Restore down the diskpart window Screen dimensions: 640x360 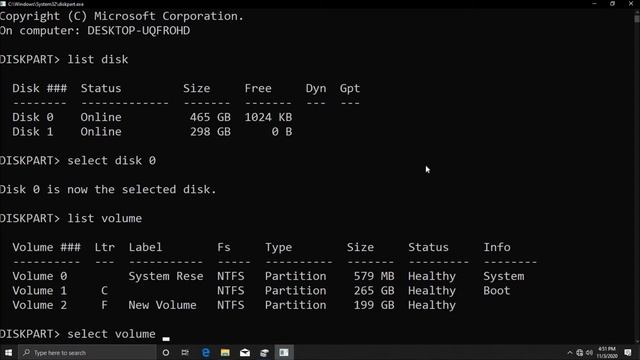pos(612,4)
